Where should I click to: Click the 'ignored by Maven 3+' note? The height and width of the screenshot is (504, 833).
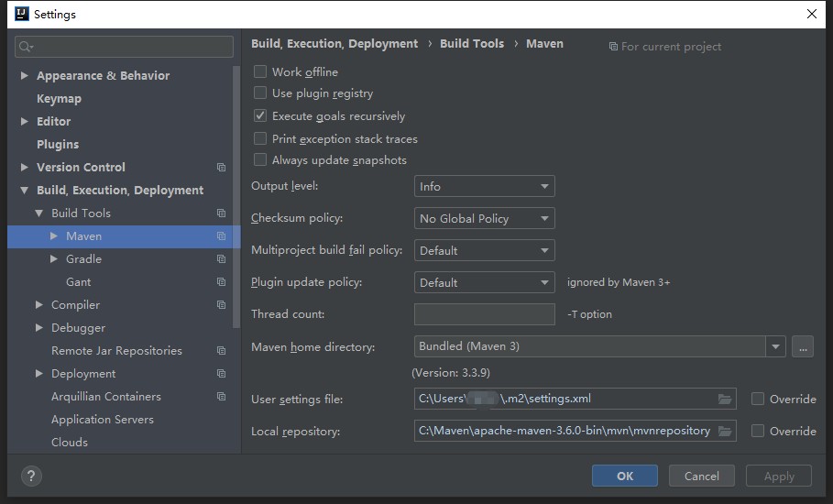[x=619, y=282]
